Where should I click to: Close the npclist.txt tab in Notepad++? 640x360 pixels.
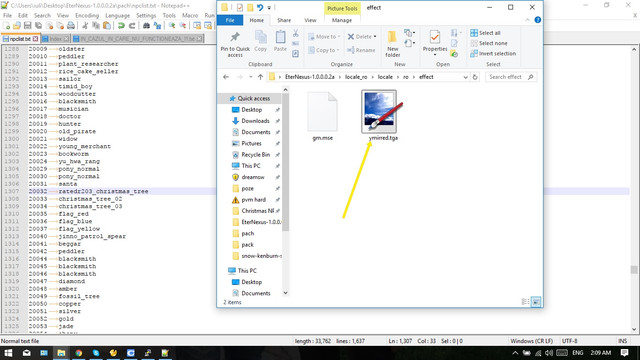point(36,39)
